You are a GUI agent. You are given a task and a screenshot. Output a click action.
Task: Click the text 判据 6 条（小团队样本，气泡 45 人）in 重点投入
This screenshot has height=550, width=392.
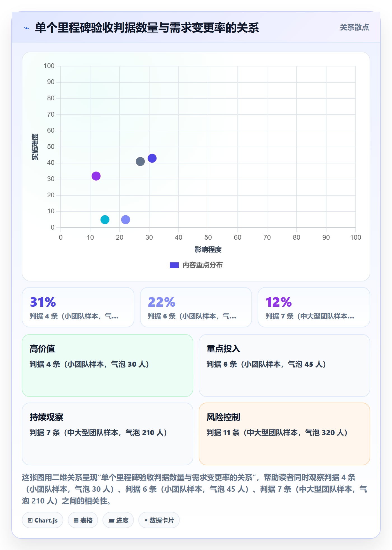267,364
